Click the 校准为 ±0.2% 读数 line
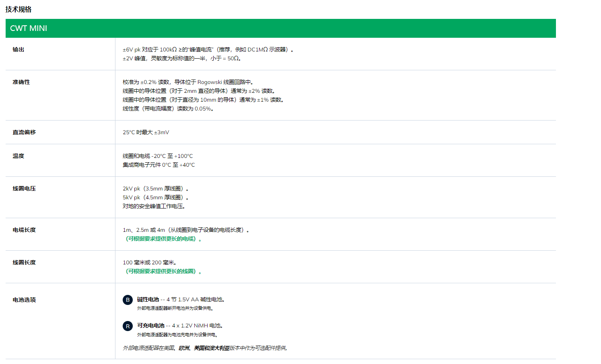The width and height of the screenshot is (601, 364). pyautogui.click(x=188, y=82)
